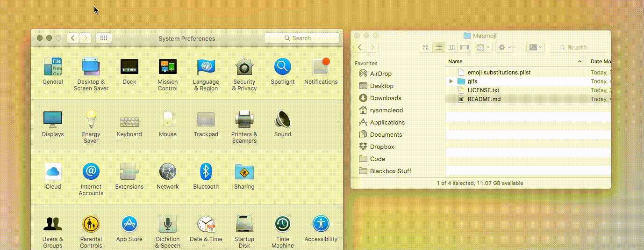Screen dimensions: 644x250
Task: Focus the System Preferences search field
Action: tap(302, 38)
